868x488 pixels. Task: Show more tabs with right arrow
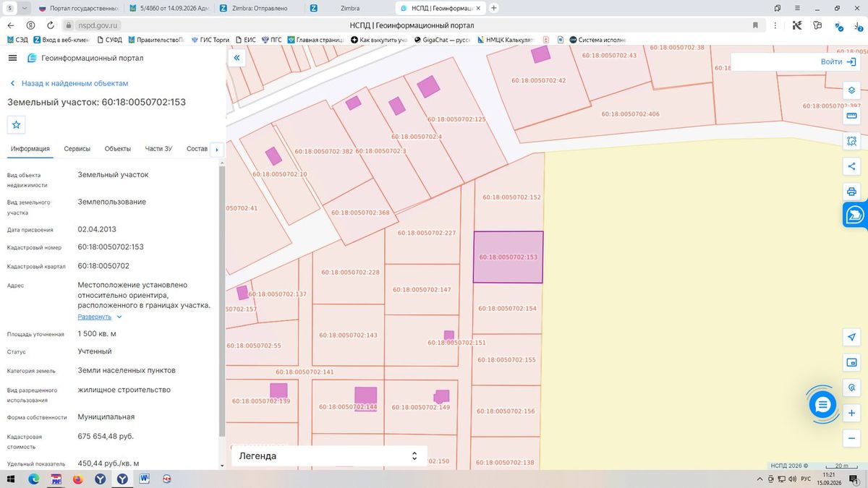216,150
